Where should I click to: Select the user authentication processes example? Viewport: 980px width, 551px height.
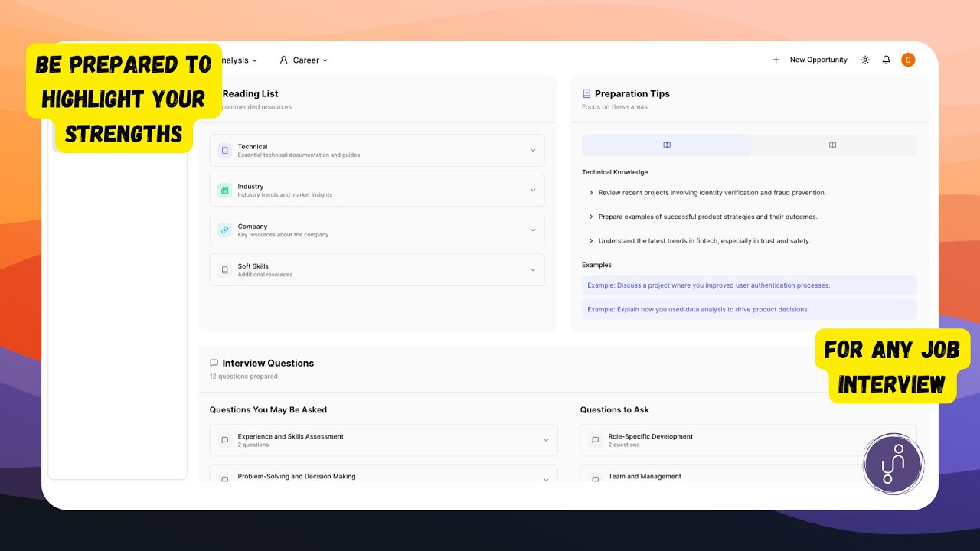(x=750, y=285)
